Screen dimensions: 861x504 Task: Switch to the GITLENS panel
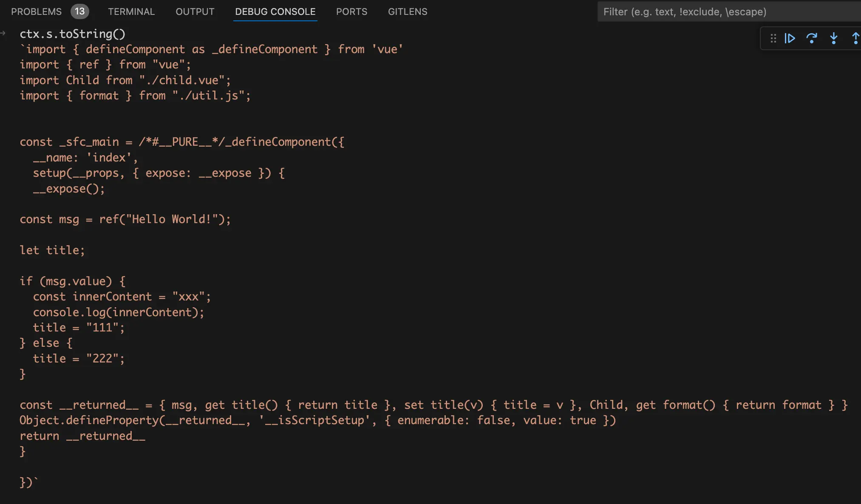coord(407,11)
